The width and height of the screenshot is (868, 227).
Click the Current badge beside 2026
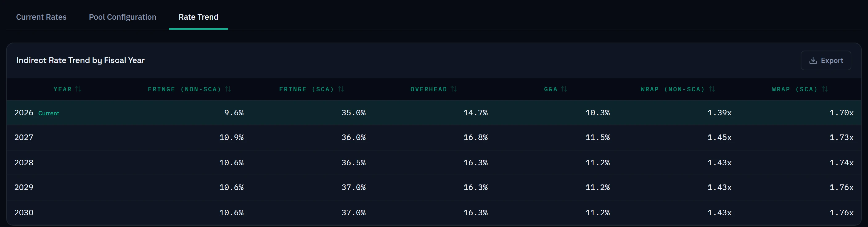(48, 113)
